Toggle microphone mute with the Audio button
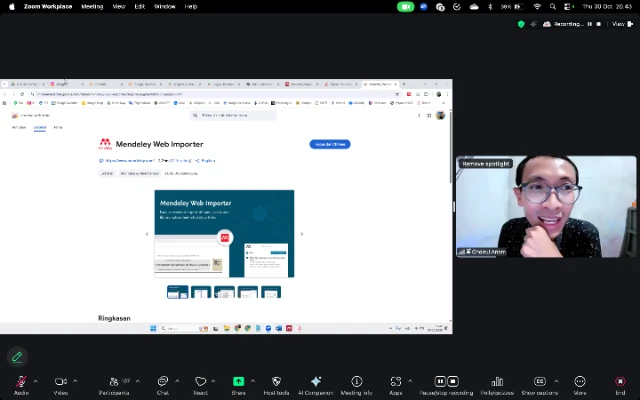640x400 pixels. pyautogui.click(x=20, y=381)
